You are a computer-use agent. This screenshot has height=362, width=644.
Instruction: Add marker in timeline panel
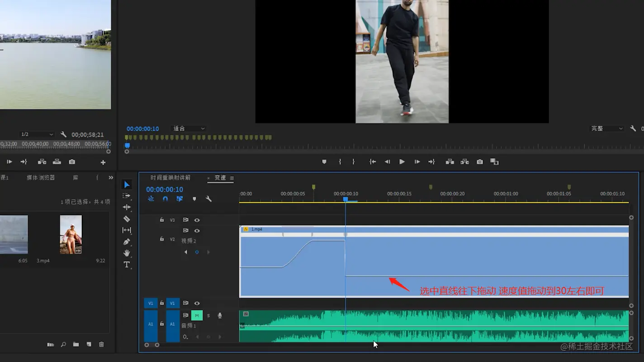pos(194,199)
